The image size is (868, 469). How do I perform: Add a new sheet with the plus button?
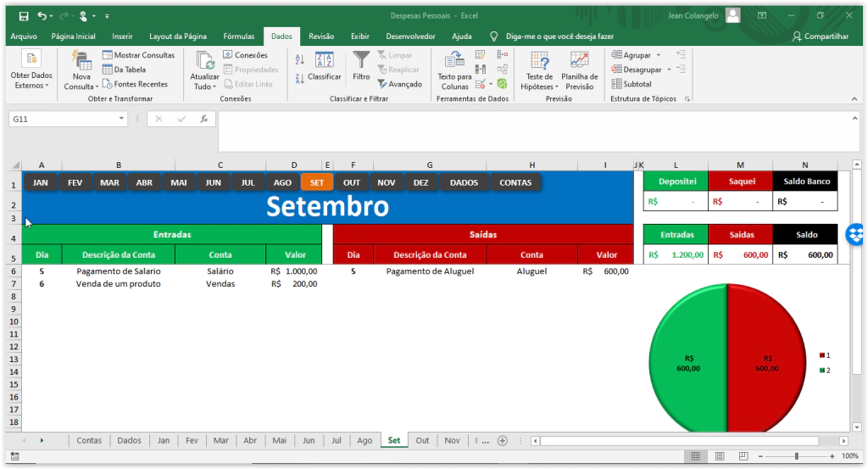pyautogui.click(x=502, y=440)
